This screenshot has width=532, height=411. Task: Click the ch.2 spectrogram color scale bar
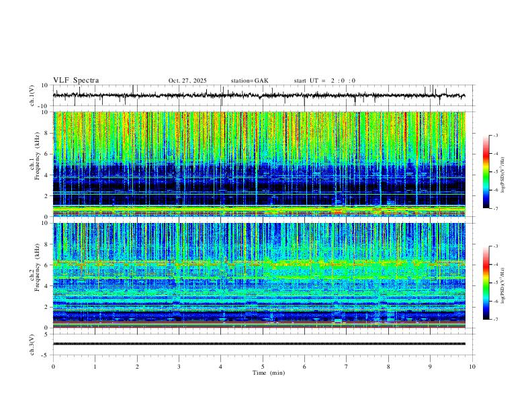coord(486,283)
